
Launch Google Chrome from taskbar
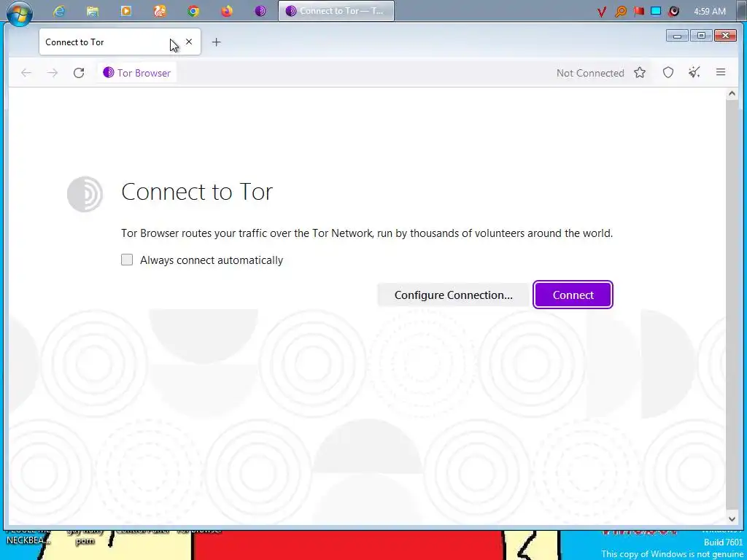tap(193, 11)
